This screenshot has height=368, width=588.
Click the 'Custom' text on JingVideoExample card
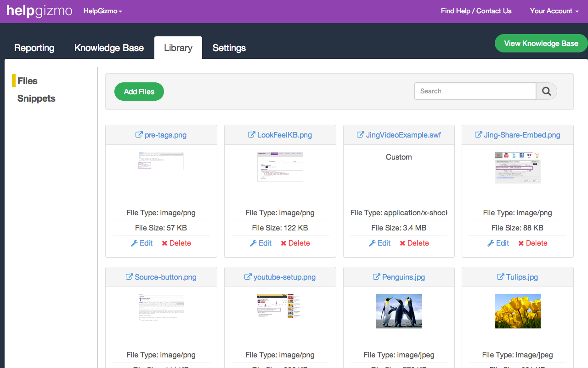399,157
